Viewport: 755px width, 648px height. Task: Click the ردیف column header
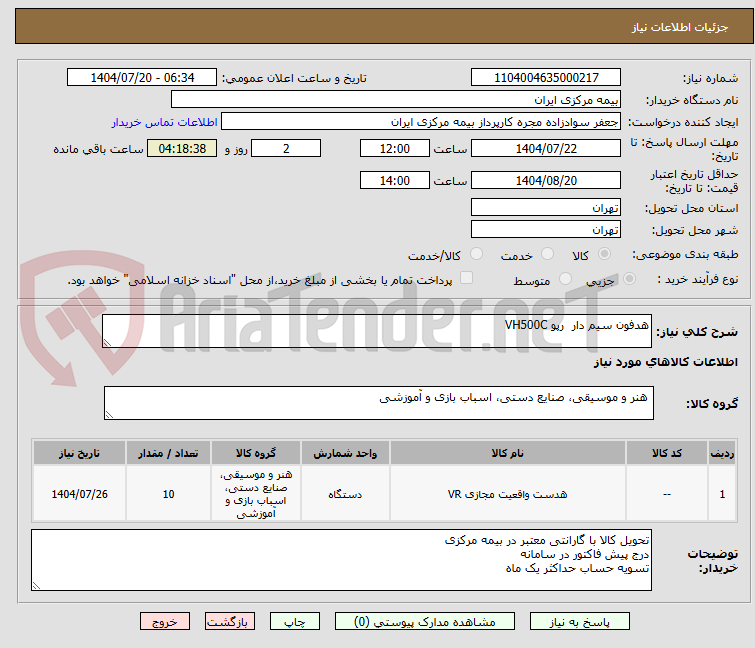point(722,453)
